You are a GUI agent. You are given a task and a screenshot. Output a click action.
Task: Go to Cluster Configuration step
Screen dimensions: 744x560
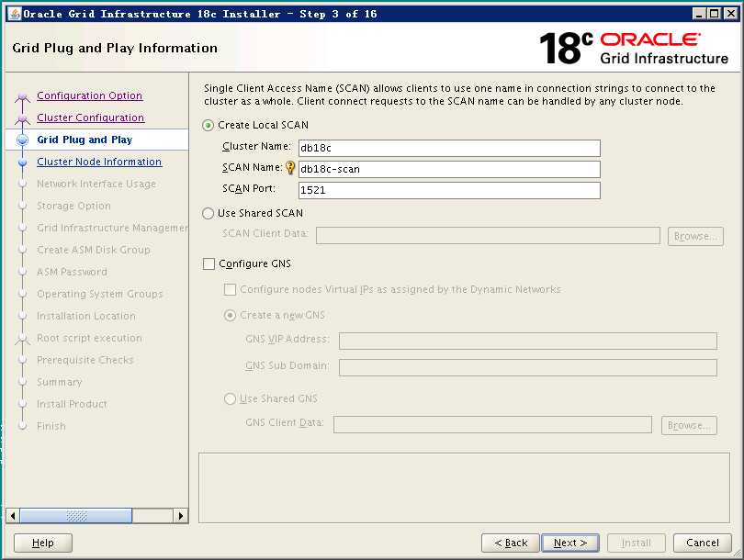91,118
